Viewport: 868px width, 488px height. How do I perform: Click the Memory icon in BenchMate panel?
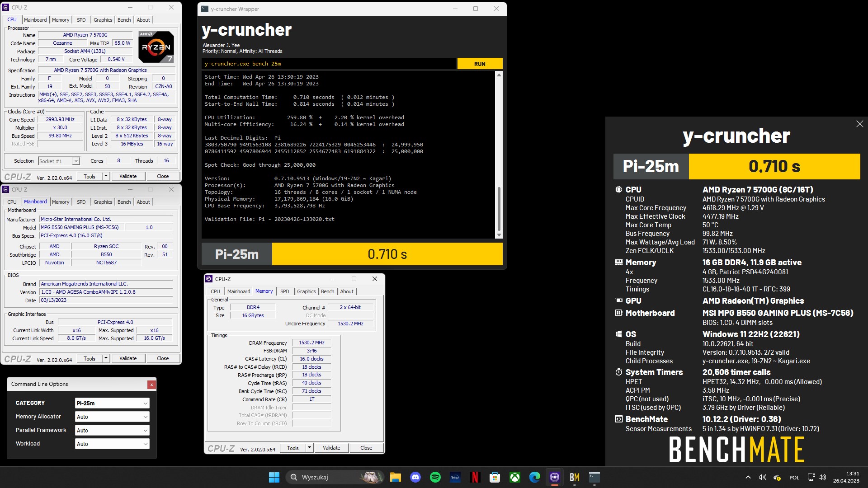click(618, 262)
